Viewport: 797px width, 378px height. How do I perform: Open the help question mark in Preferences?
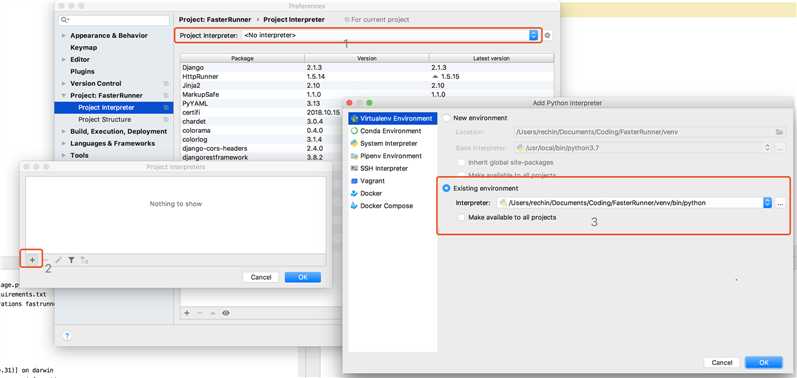coord(67,336)
